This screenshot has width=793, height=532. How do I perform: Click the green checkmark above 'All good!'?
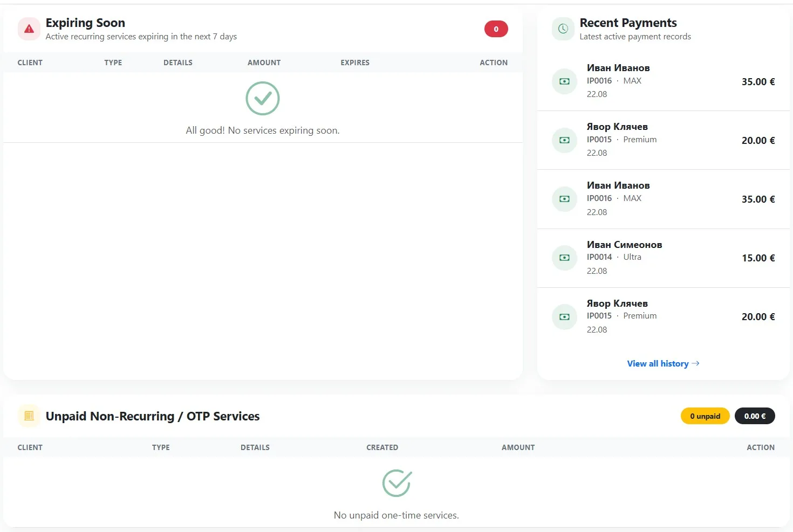pyautogui.click(x=263, y=98)
